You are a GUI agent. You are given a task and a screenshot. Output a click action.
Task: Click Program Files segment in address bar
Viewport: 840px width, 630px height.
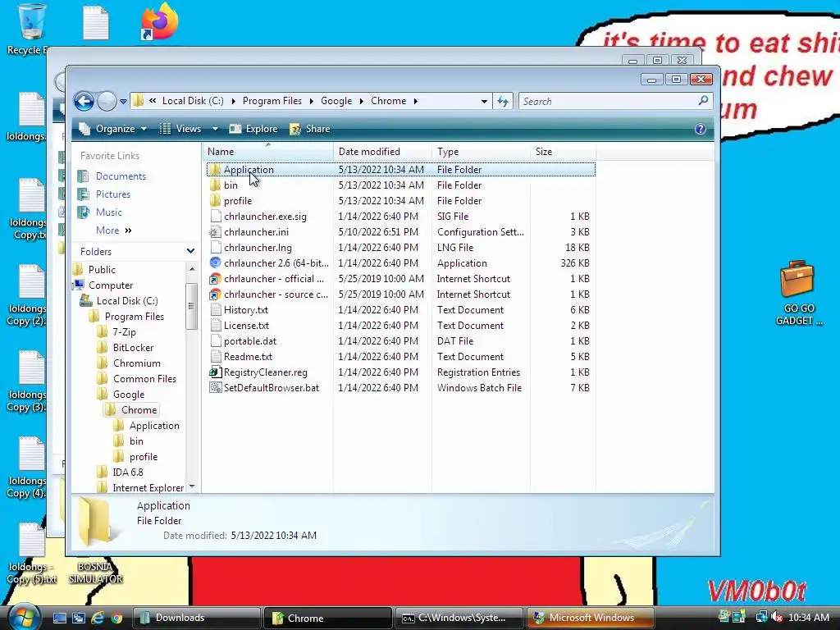(x=272, y=101)
